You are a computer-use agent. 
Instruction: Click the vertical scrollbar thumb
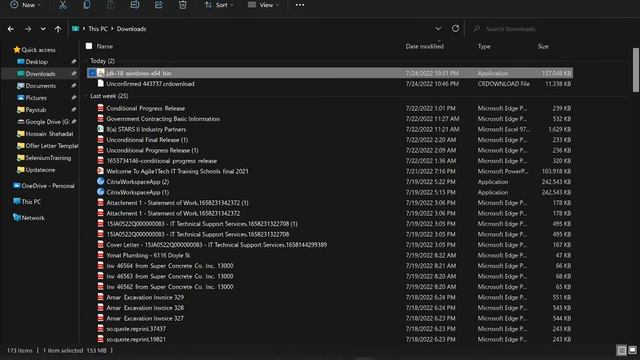pyautogui.click(x=636, y=70)
